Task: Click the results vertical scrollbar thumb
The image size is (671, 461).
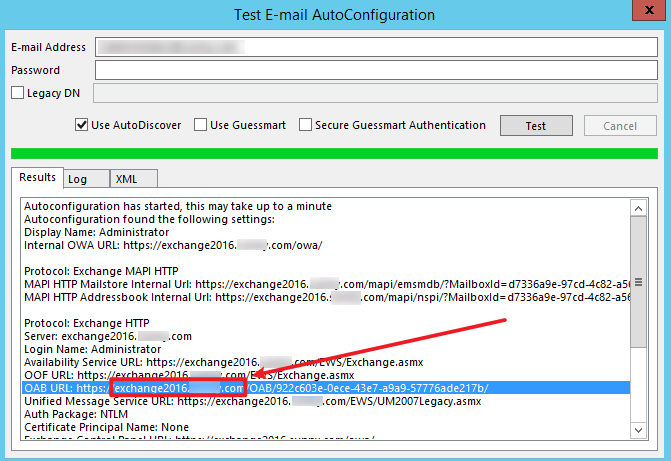Action: pyautogui.click(x=638, y=282)
